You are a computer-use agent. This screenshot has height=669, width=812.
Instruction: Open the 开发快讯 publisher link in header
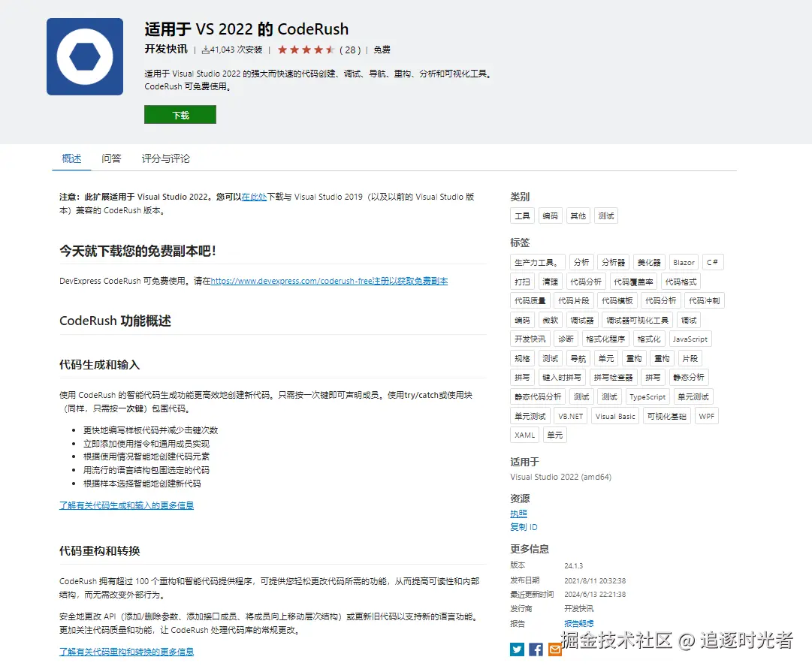tap(166, 50)
